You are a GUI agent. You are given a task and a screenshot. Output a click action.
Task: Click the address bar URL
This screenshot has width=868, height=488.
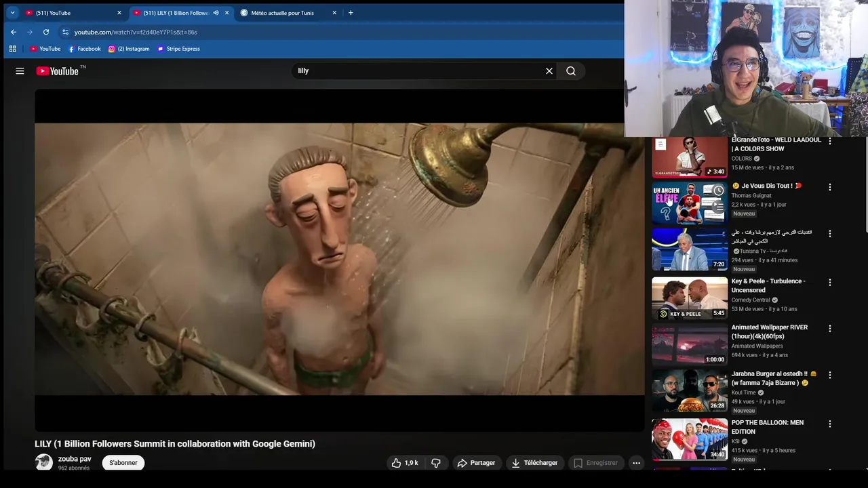(136, 32)
